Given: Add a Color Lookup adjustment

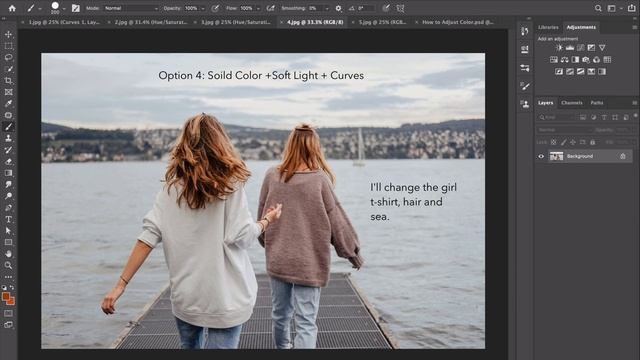Looking at the screenshot, I should point(607,60).
